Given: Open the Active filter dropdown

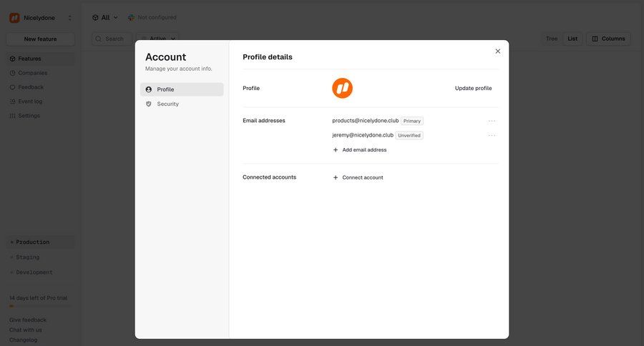Looking at the screenshot, I should [157, 39].
